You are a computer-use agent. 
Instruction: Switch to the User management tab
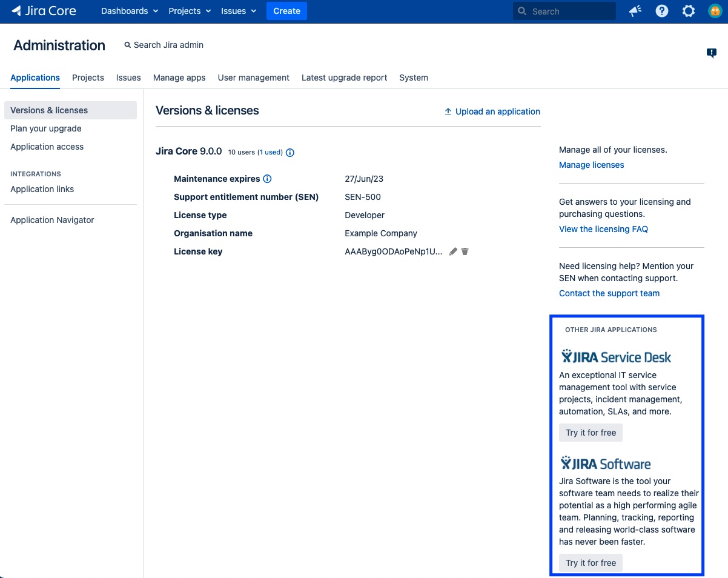[x=254, y=78]
